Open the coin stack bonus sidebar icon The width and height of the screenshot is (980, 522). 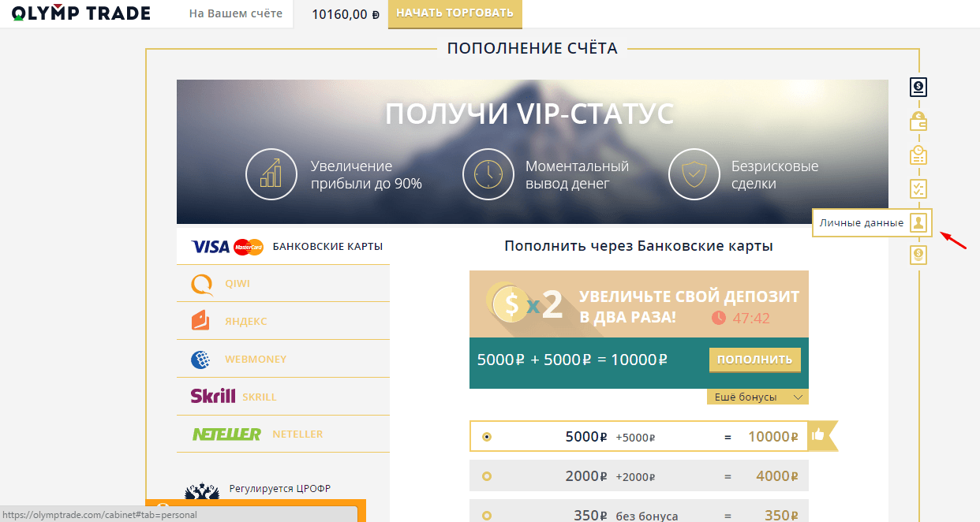tap(918, 255)
